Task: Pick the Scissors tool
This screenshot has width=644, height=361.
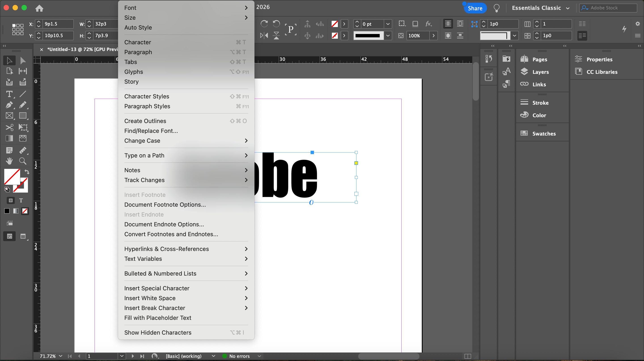Action: pyautogui.click(x=9, y=127)
